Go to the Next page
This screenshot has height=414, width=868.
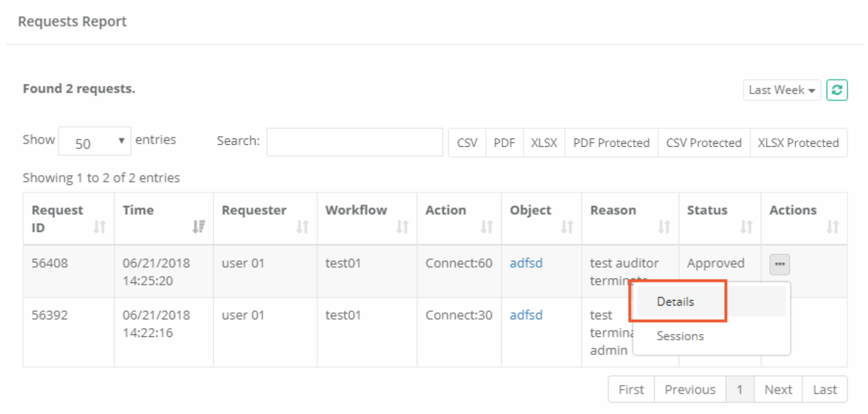point(777,389)
